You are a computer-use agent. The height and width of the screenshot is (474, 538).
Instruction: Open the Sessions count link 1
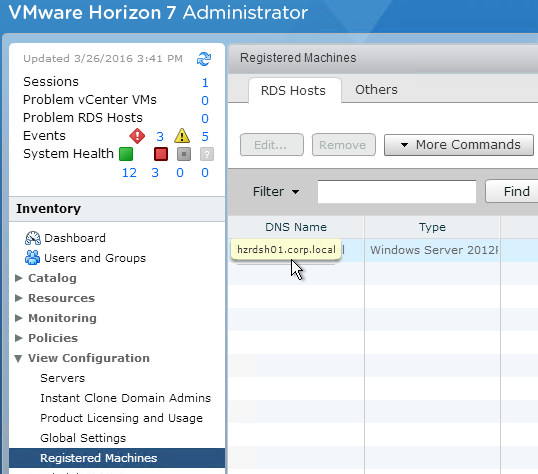[x=205, y=83]
